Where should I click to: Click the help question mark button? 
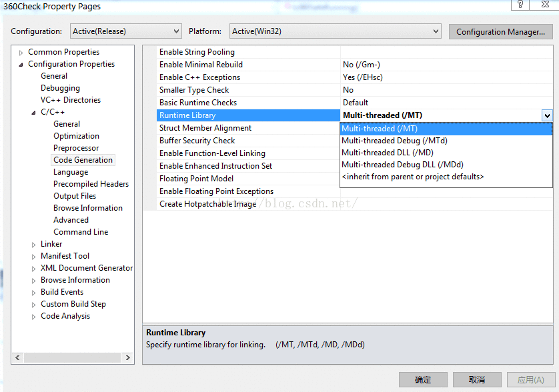click(x=520, y=5)
